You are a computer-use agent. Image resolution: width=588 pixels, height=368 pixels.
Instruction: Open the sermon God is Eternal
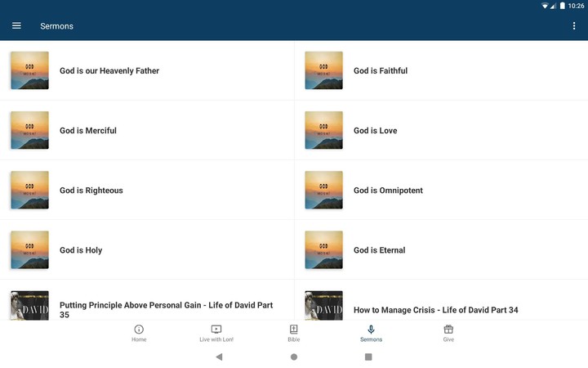click(x=379, y=250)
